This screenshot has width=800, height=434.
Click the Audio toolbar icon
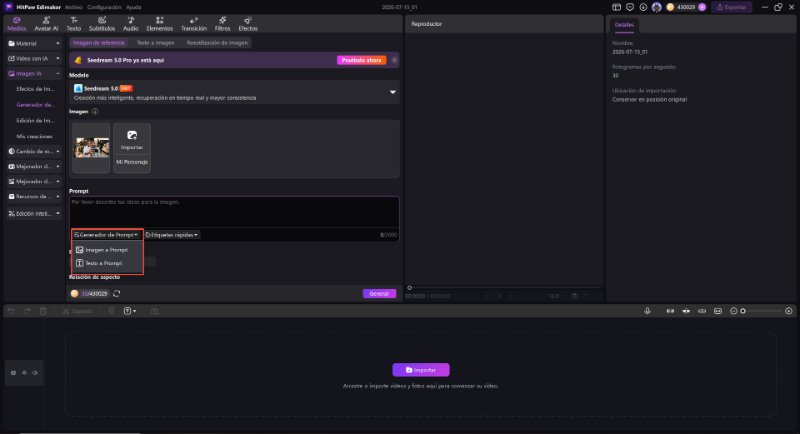[x=131, y=23]
